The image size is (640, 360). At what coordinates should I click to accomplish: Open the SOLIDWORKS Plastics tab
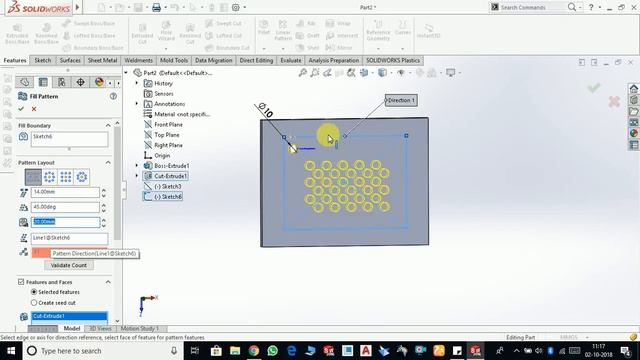(x=393, y=60)
